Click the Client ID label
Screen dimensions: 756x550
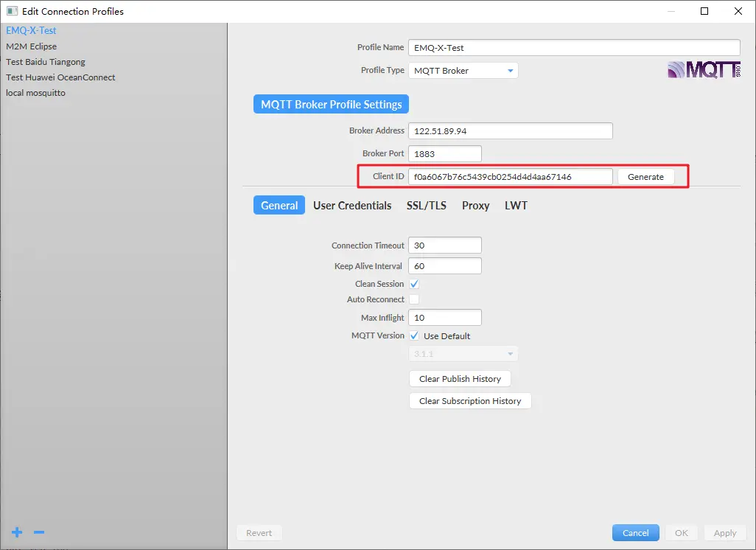point(388,176)
